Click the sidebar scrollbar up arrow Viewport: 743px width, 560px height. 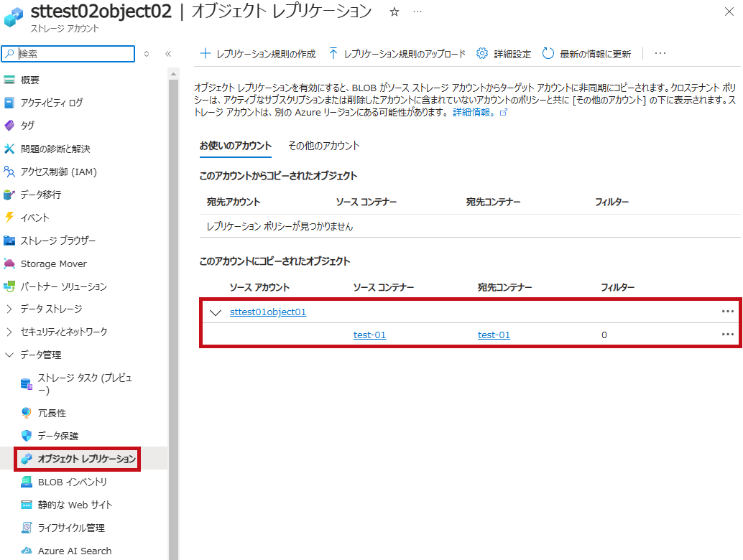(x=173, y=74)
